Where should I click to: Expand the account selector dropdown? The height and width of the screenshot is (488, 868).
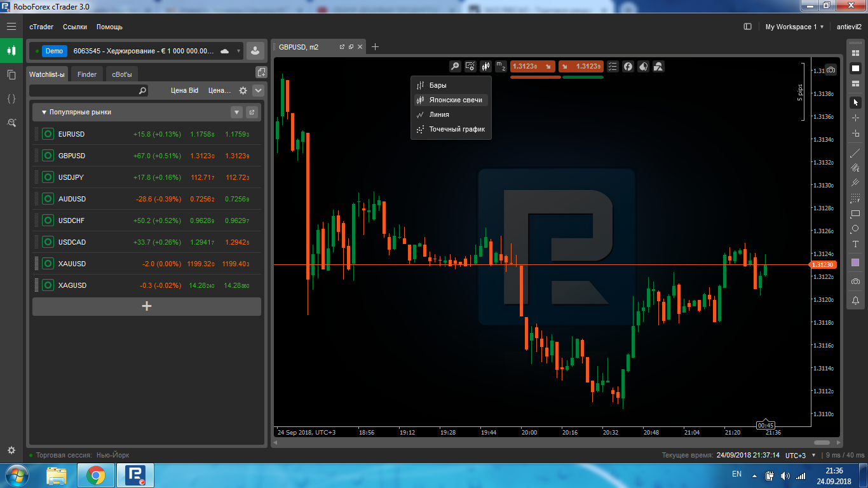pyautogui.click(x=239, y=51)
